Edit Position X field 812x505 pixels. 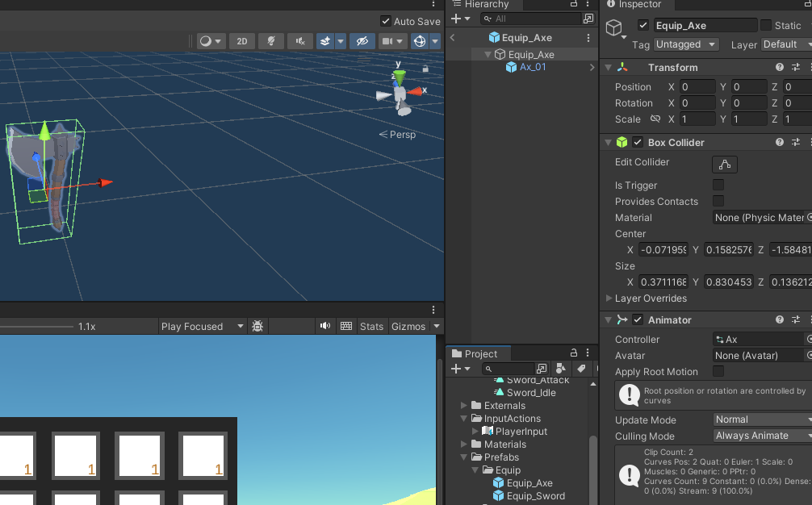coord(697,87)
